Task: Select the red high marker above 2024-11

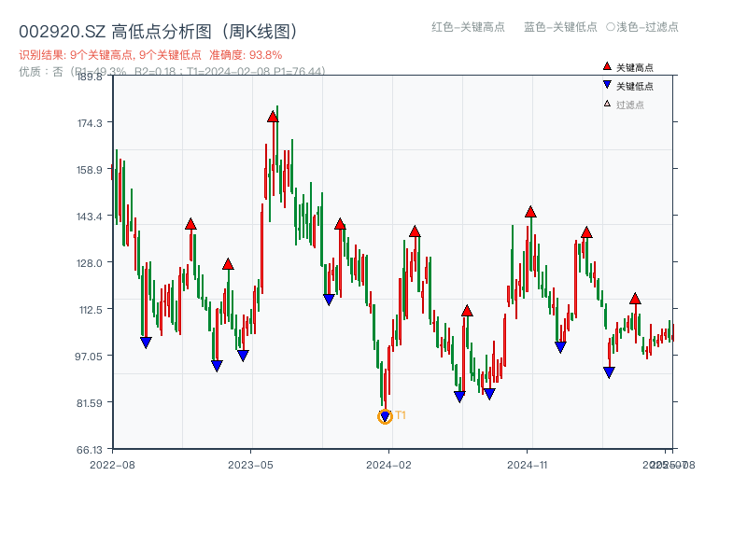Action: pos(530,212)
